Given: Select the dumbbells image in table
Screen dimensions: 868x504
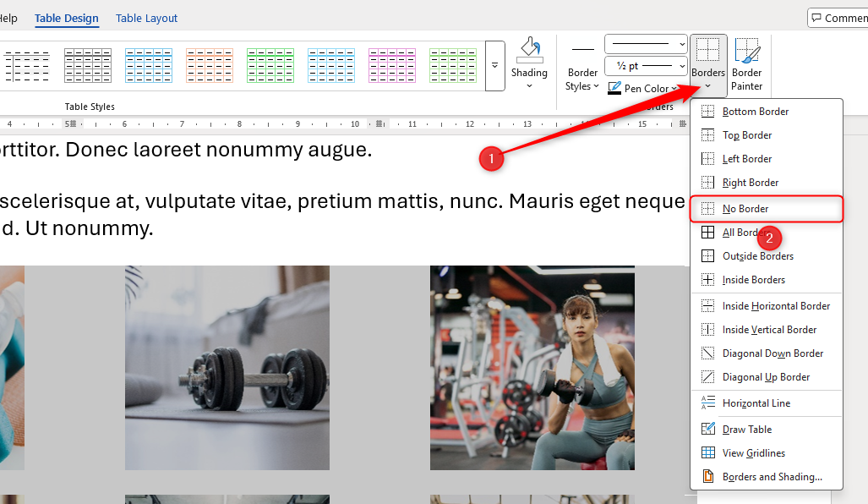Looking at the screenshot, I should coord(227,368).
